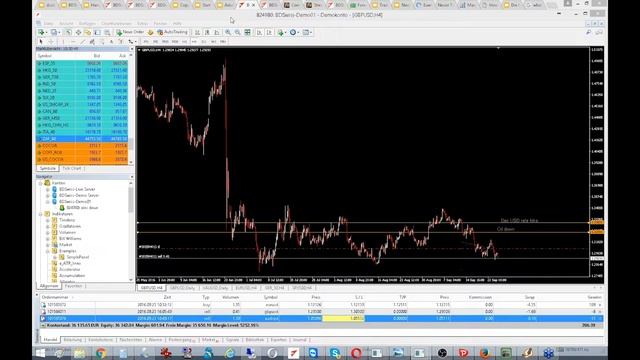Image resolution: width=640 pixels, height=360 pixels.
Task: Select the crosshair tool
Action: tap(51, 41)
